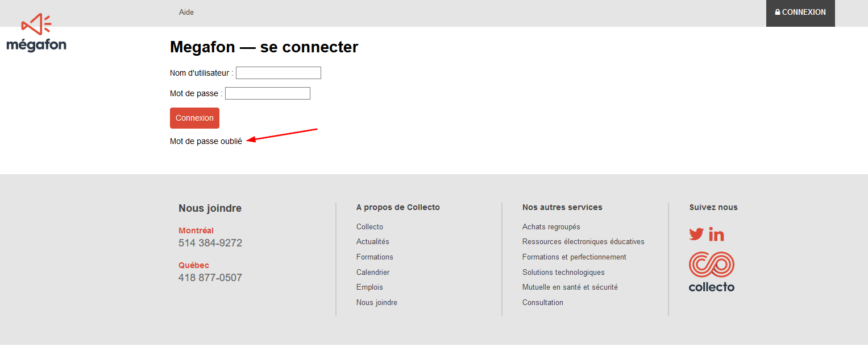Open the Twitter icon under Suivez nous

pyautogui.click(x=696, y=234)
